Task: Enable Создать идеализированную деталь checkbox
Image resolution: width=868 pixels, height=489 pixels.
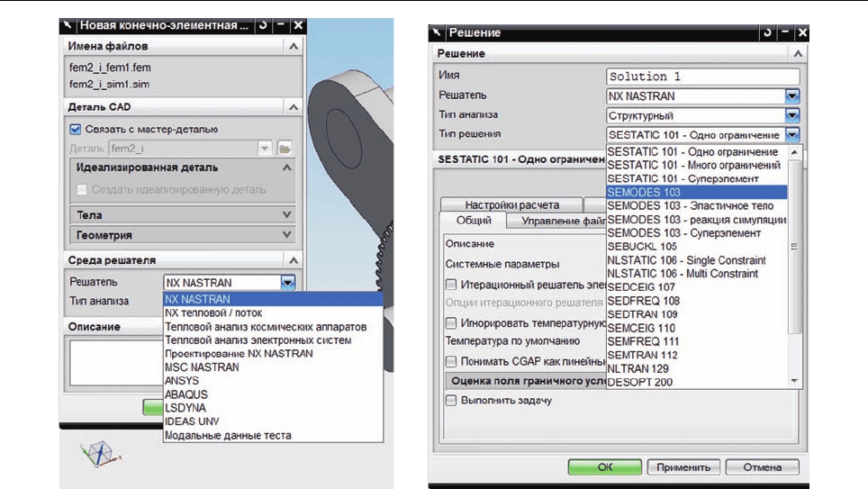Action: click(82, 189)
